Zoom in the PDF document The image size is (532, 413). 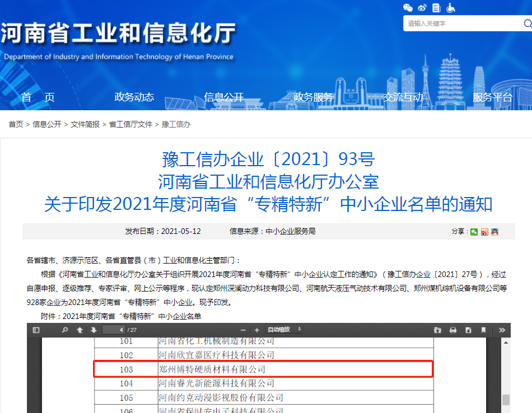[256, 330]
